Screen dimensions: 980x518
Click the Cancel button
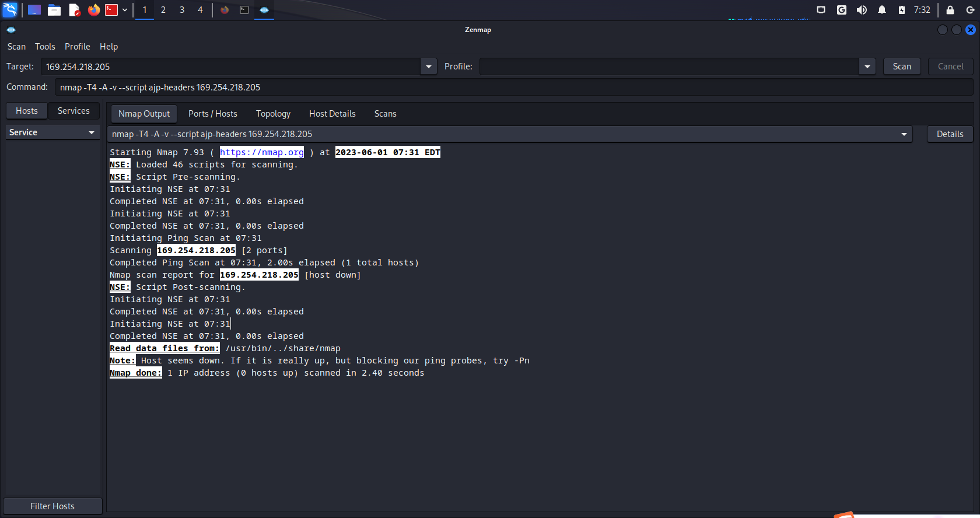(951, 66)
